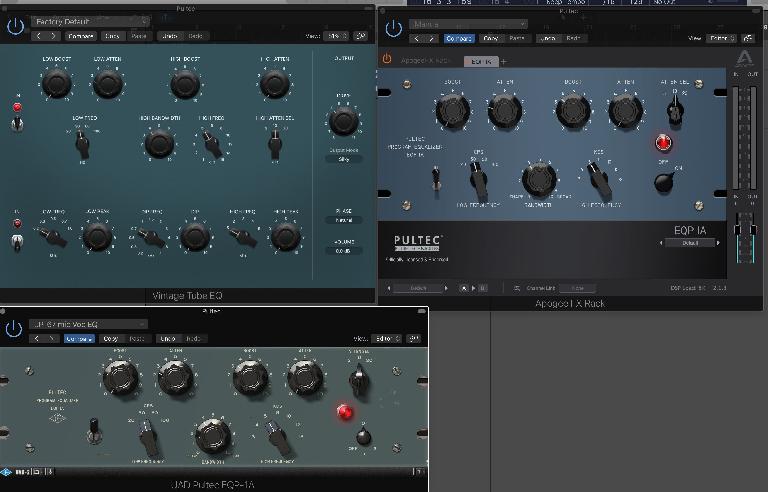Click the Drive knob in Vintage Tube EQ output section

point(343,121)
